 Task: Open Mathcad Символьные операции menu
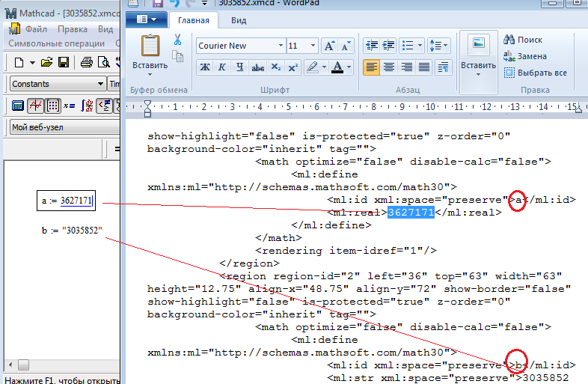56,43
